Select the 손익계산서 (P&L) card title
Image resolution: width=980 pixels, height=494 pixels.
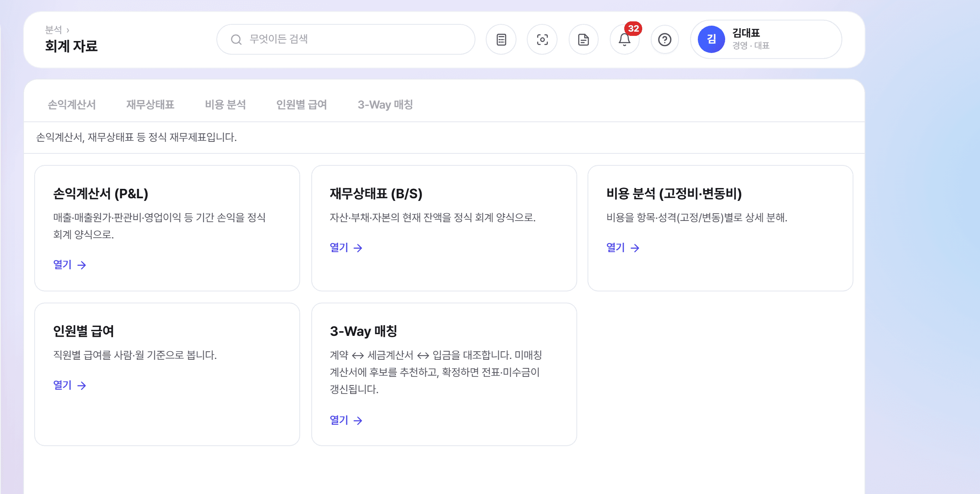(100, 194)
